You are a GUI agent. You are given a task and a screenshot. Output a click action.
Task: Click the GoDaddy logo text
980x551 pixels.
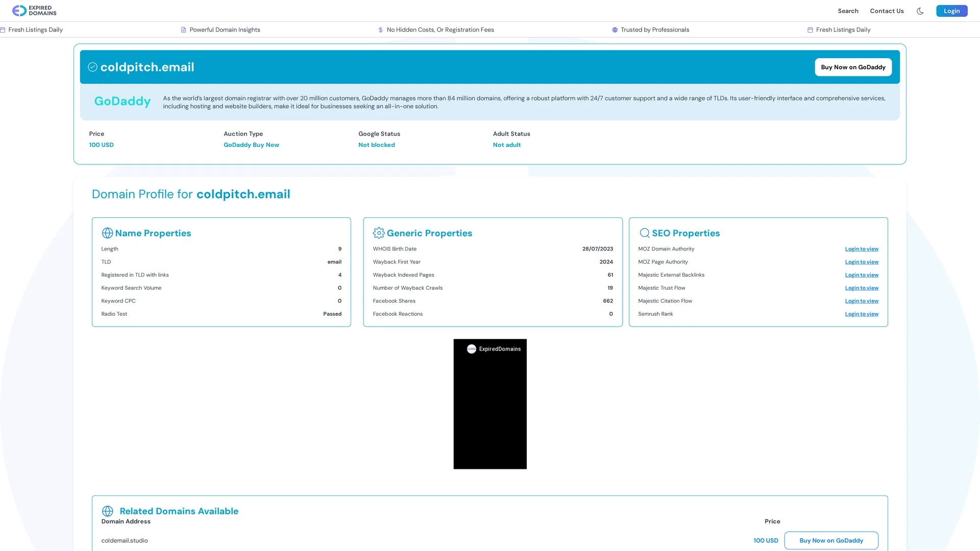coord(122,101)
